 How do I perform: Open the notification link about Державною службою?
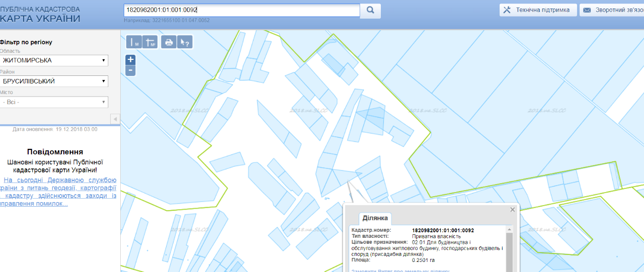(x=58, y=192)
